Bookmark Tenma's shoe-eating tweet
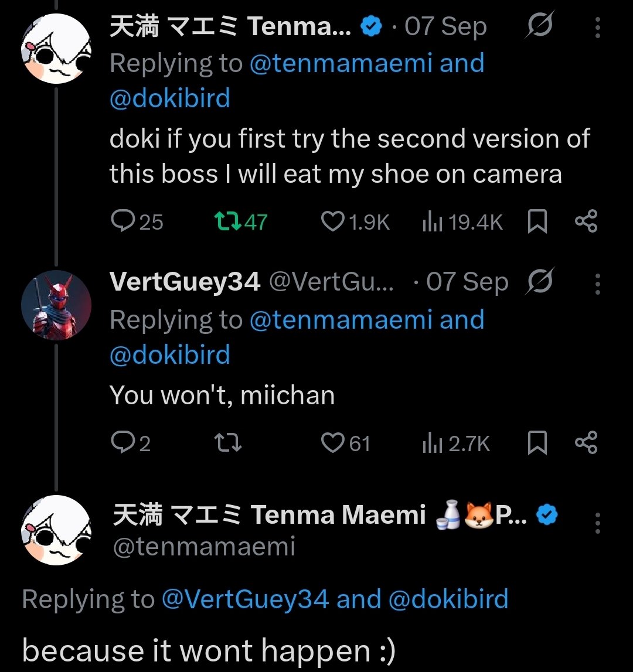The image size is (633, 672). click(537, 221)
